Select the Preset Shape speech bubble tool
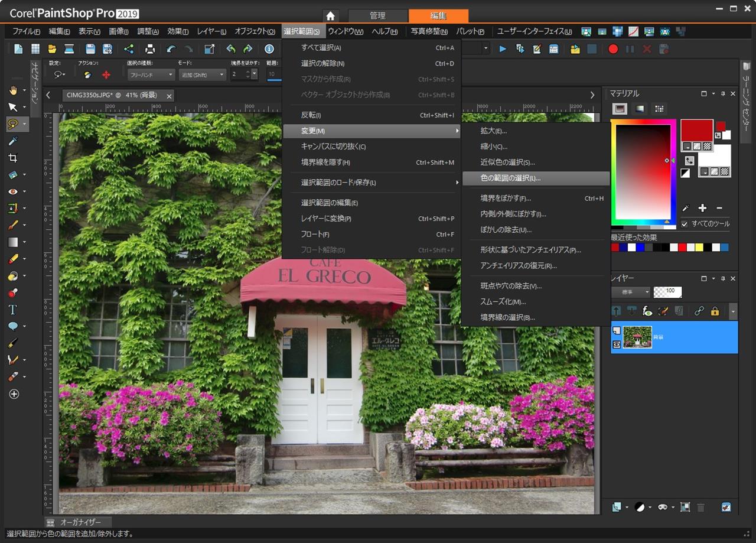 coord(12,326)
